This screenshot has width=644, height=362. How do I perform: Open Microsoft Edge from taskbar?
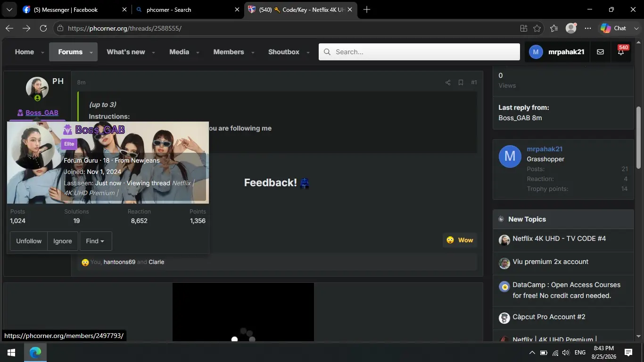(35, 352)
